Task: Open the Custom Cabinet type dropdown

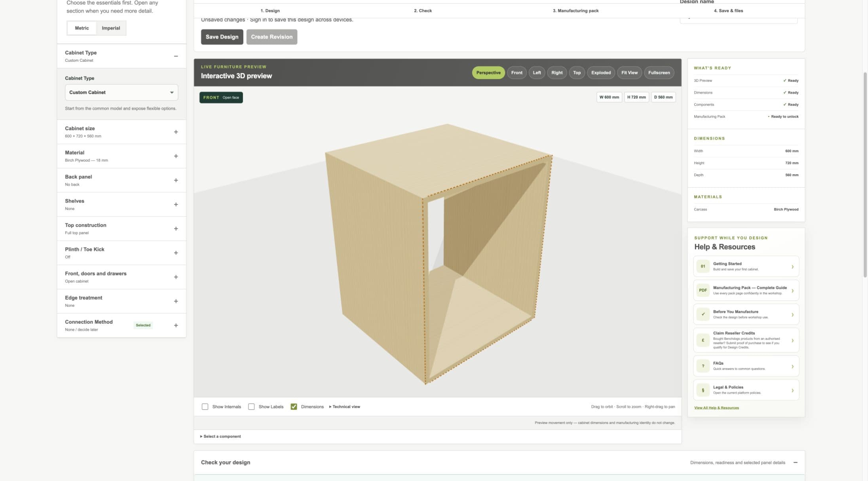Action: tap(122, 92)
